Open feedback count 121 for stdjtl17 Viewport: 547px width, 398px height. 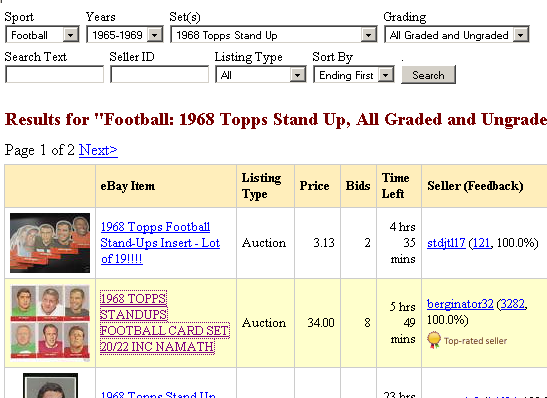pos(481,242)
